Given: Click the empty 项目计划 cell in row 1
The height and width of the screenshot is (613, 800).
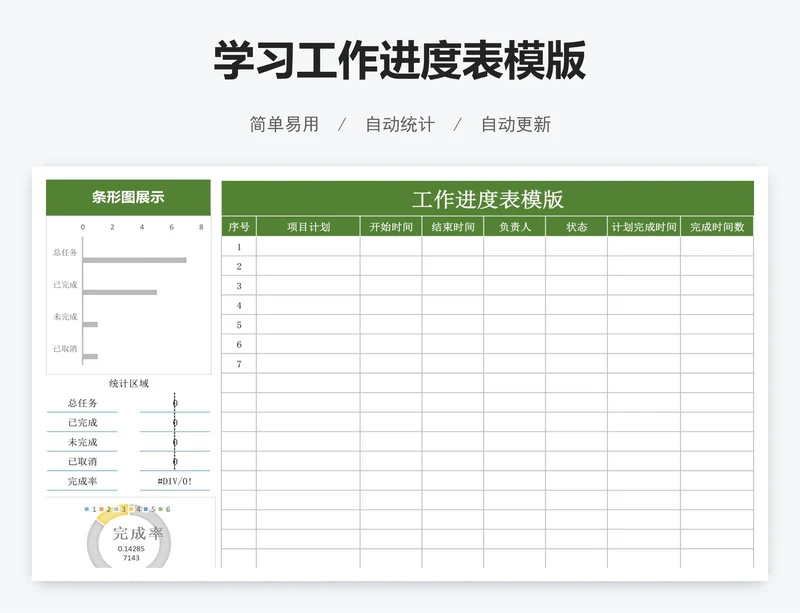Looking at the screenshot, I should click(308, 247).
